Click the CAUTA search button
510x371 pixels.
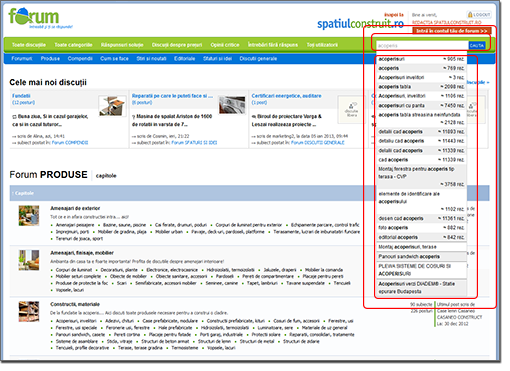tap(477, 45)
